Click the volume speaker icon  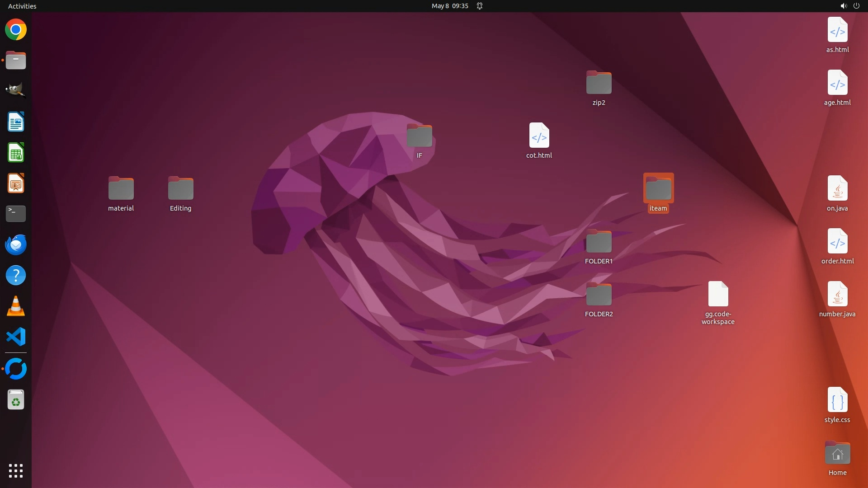click(x=843, y=6)
